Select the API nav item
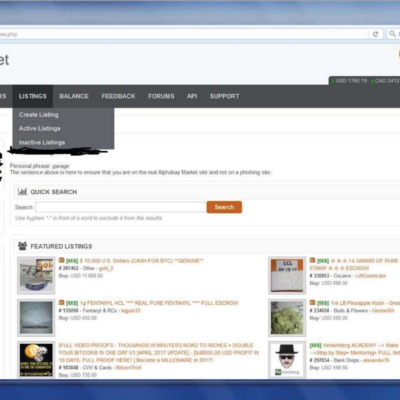This screenshot has width=400, height=400. pos(192,96)
